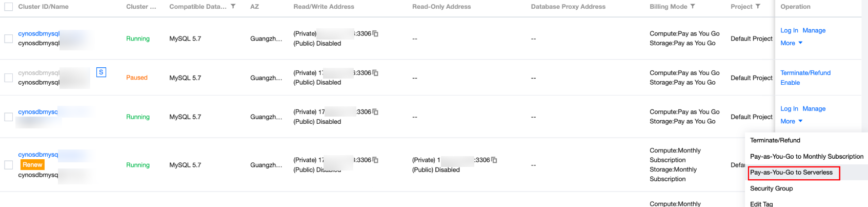Copy paused cluster's private address
Image resolution: width=868 pixels, height=207 pixels.
(x=375, y=73)
